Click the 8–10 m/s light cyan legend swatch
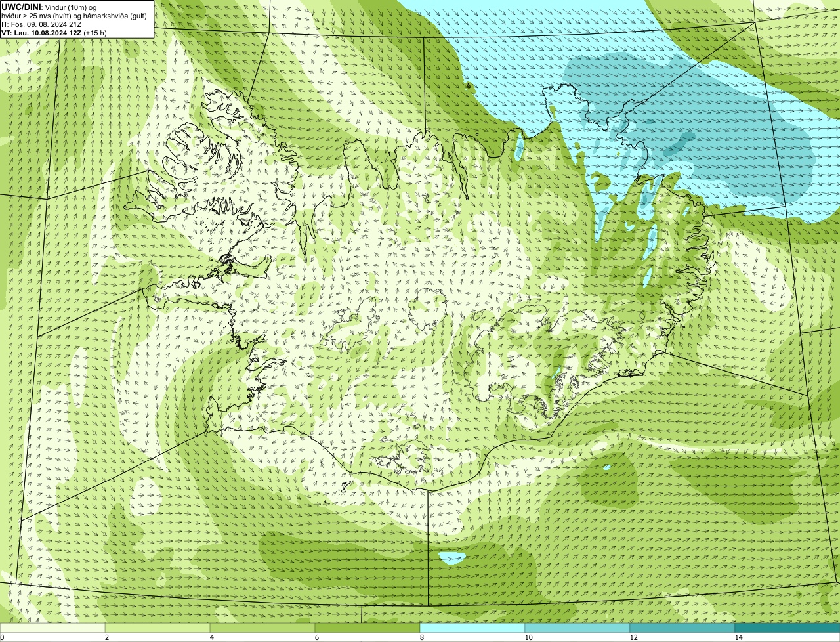This screenshot has width=840, height=642. click(472, 628)
